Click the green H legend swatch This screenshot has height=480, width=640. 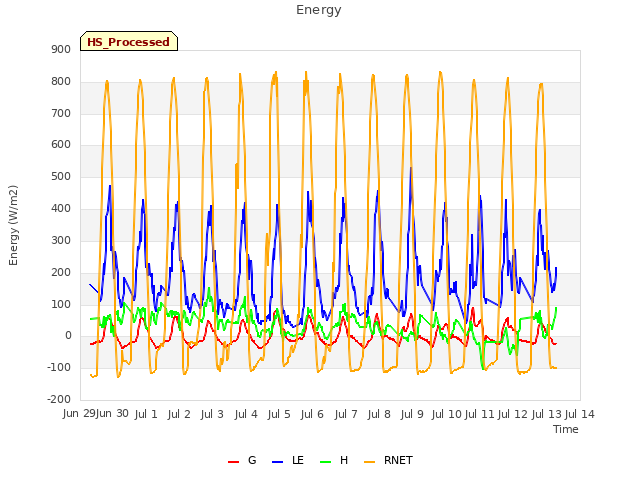[325, 462]
